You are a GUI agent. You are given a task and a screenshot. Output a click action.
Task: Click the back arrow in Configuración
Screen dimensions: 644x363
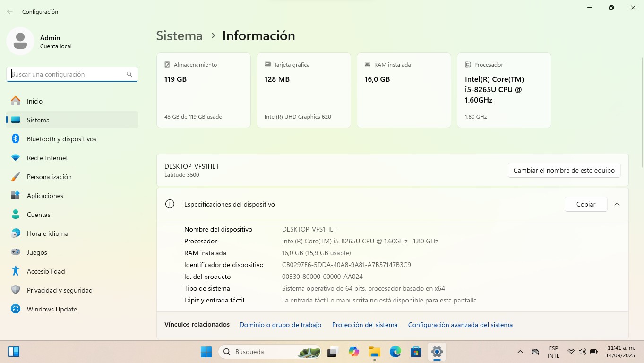(10, 11)
